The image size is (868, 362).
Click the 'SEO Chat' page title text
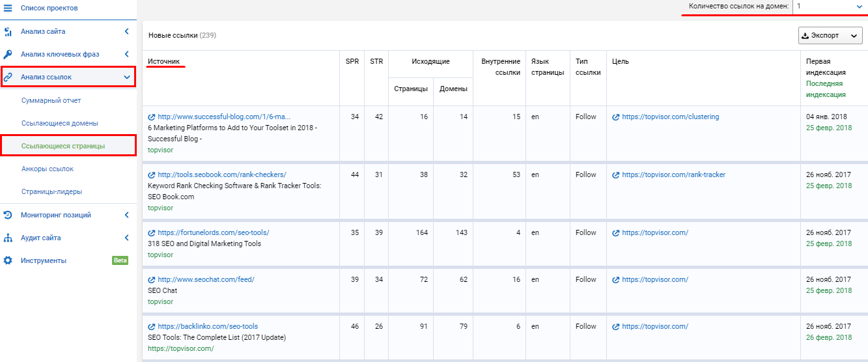coord(162,291)
